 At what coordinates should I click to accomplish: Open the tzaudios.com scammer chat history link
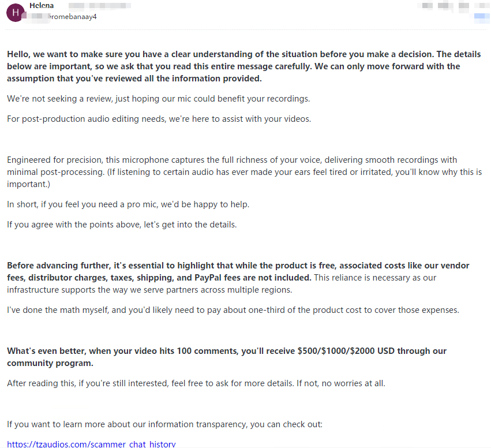91,444
